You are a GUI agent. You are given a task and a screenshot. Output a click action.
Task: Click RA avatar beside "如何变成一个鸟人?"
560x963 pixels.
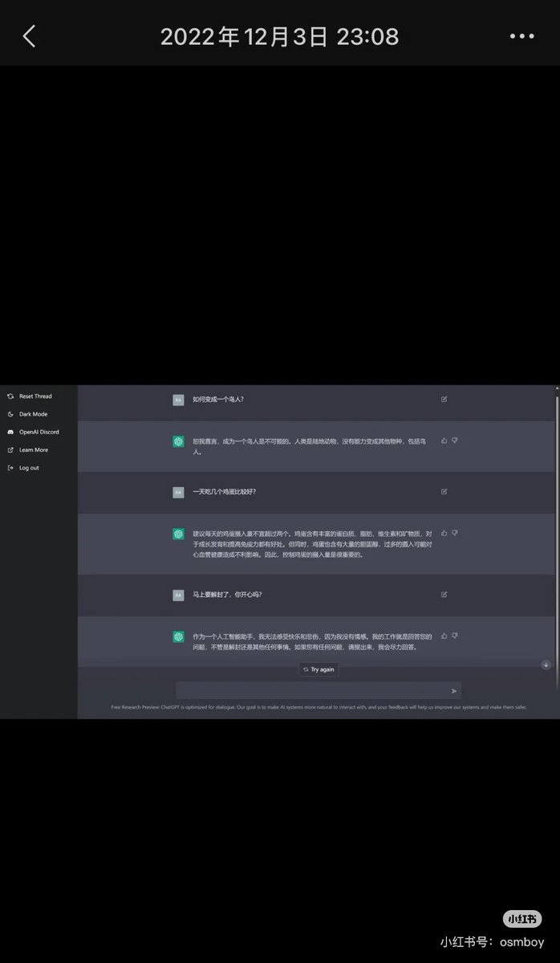178,399
